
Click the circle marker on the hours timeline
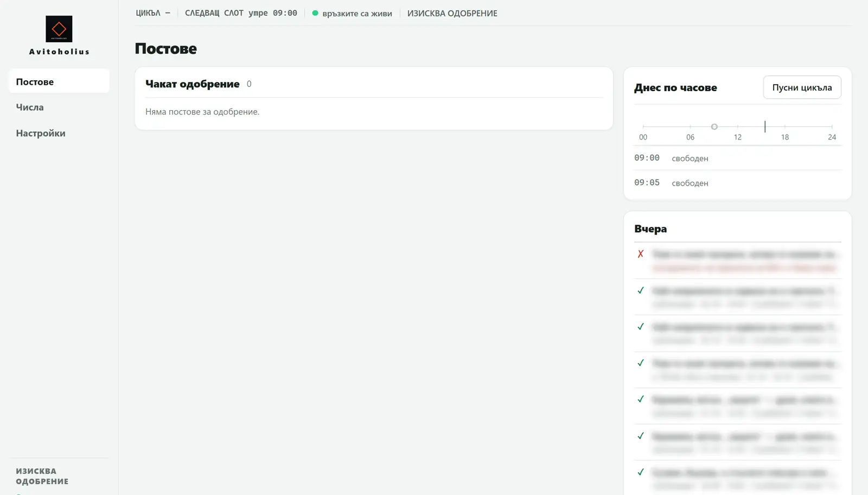click(x=714, y=126)
